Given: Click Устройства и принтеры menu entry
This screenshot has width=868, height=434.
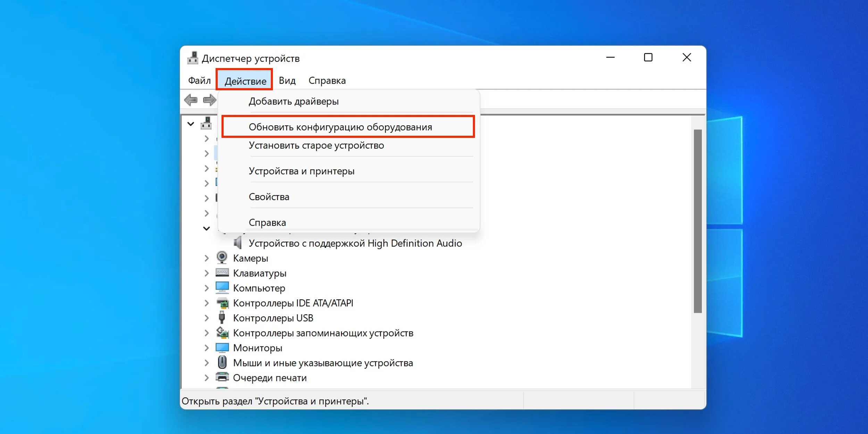Looking at the screenshot, I should point(301,171).
